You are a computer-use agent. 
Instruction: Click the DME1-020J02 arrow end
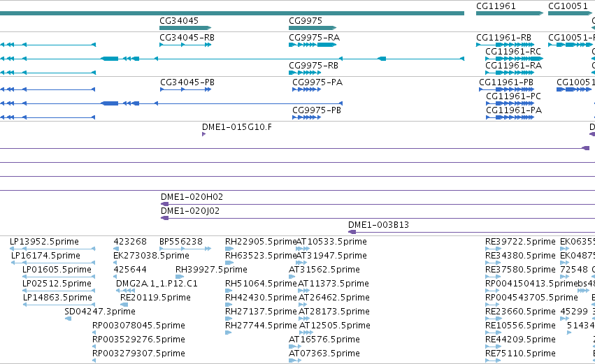click(x=165, y=218)
